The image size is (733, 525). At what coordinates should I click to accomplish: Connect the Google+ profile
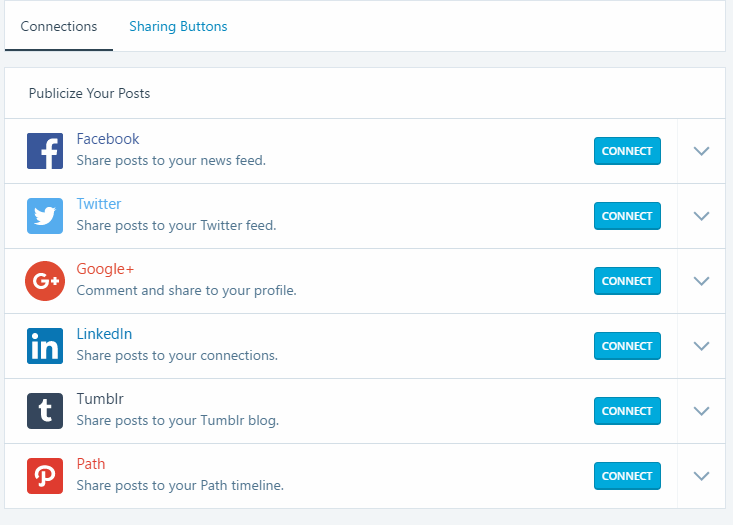(x=627, y=281)
